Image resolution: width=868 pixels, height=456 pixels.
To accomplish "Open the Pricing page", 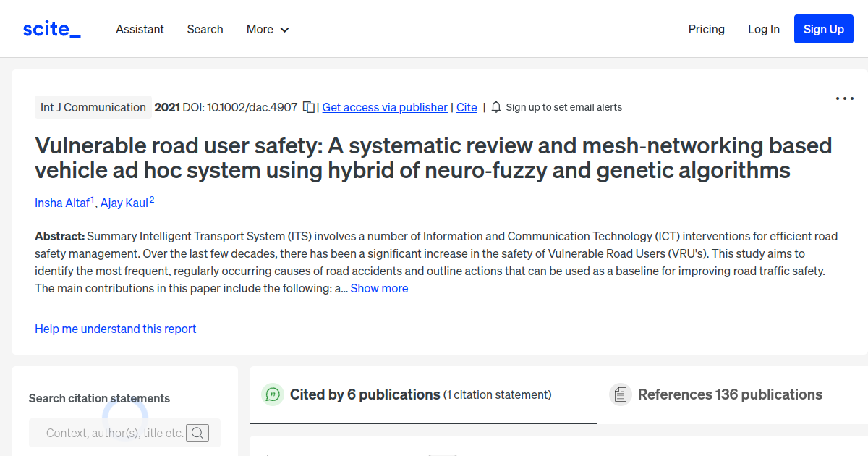I will pos(706,29).
